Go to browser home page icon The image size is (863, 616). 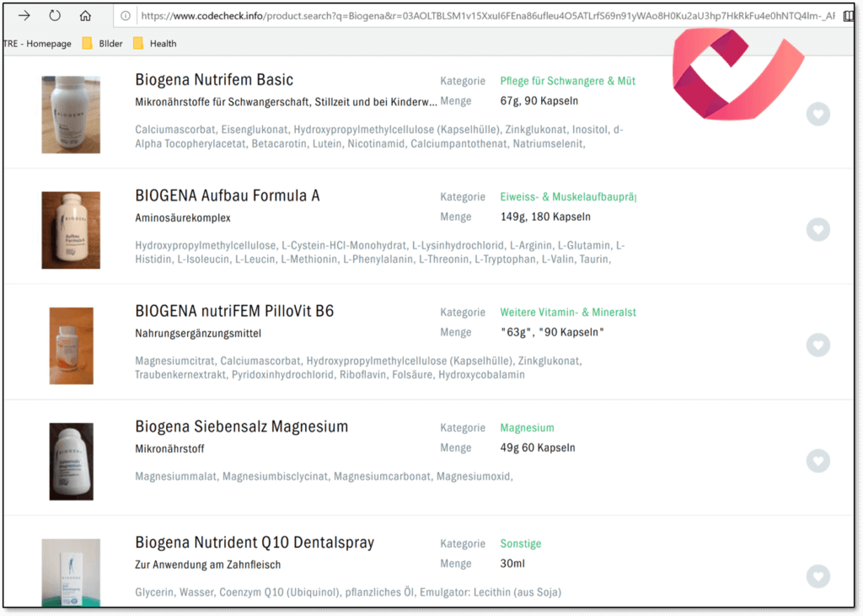point(85,15)
